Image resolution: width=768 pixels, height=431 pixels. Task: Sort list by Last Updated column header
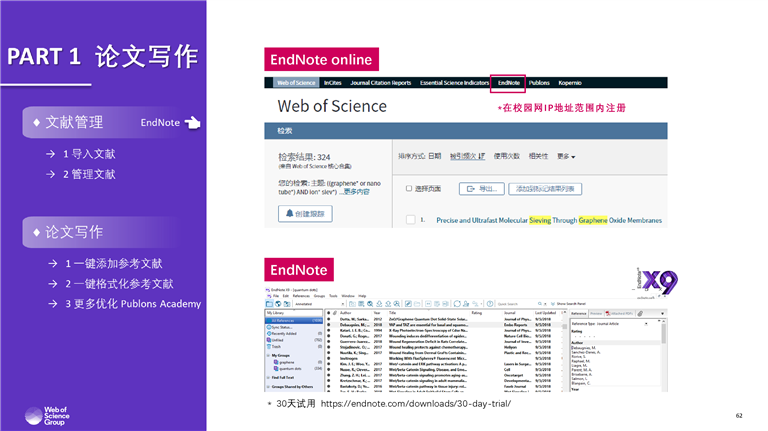545,312
